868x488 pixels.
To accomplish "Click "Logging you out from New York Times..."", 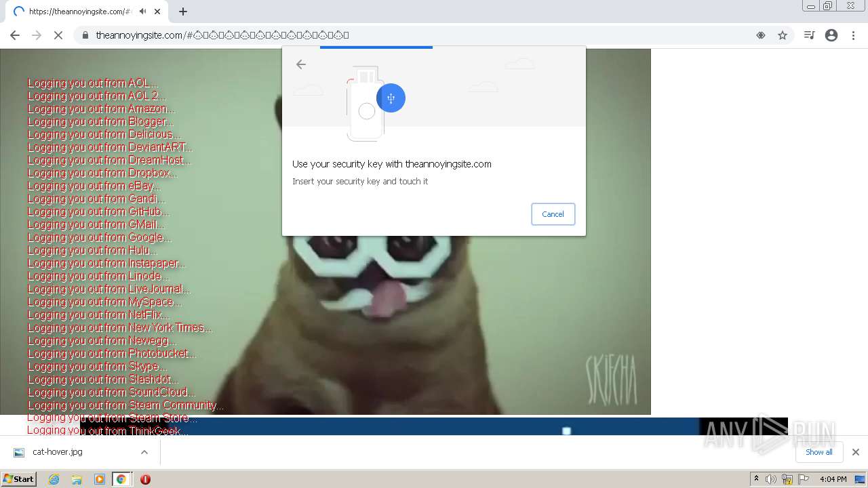I will pyautogui.click(x=119, y=328).
